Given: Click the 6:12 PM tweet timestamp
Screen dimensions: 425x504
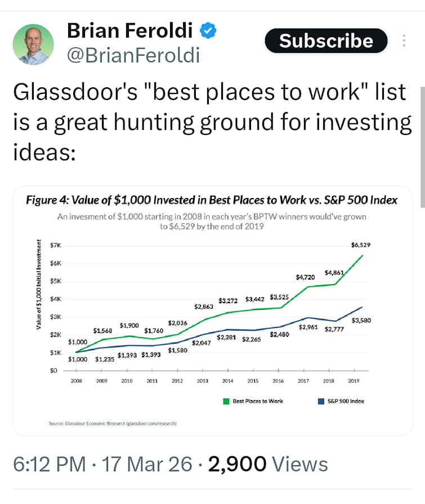Looking at the screenshot, I should pyautogui.click(x=49, y=464).
